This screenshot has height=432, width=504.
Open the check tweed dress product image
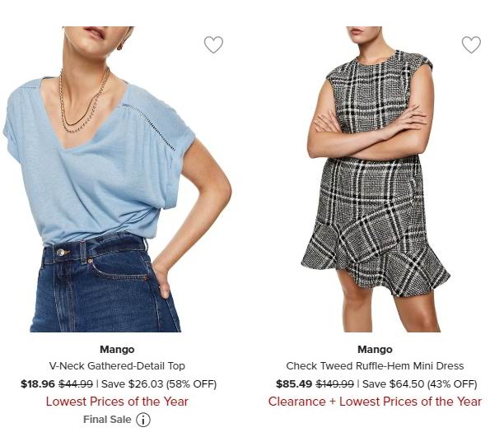click(375, 179)
